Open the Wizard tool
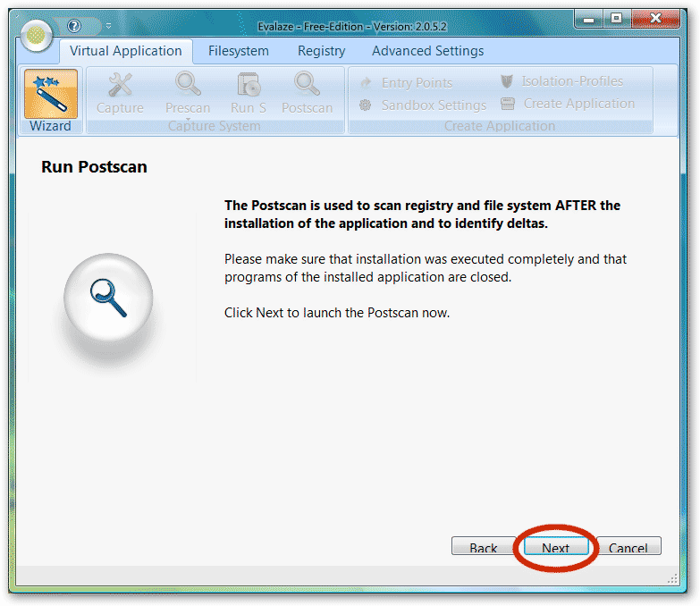700x606 pixels. 50,101
